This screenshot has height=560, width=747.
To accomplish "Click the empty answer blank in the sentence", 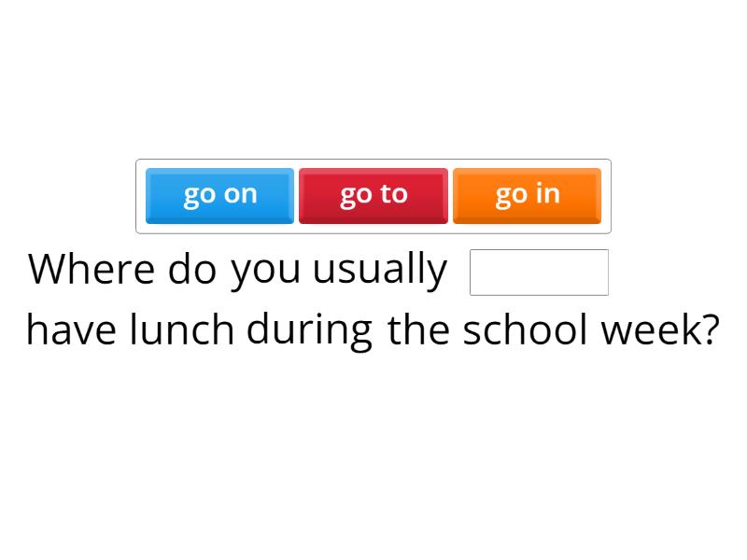I will [539, 272].
